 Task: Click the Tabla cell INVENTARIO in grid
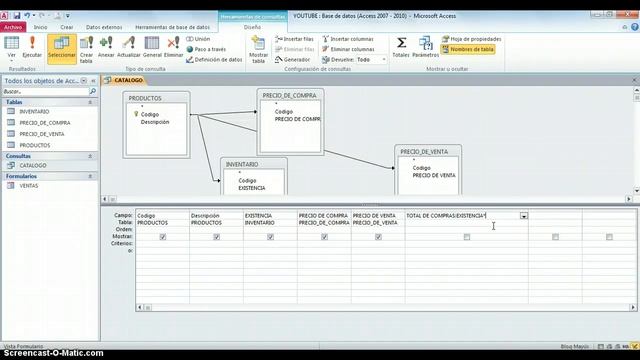[270, 223]
